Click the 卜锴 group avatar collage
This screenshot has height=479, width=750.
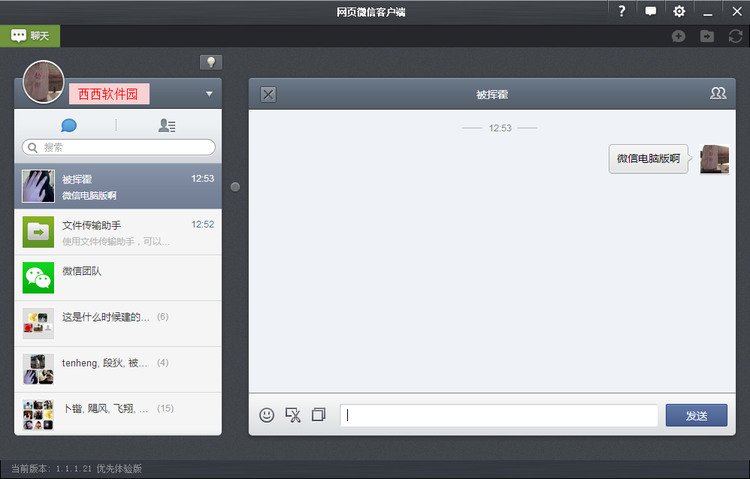coord(38,415)
